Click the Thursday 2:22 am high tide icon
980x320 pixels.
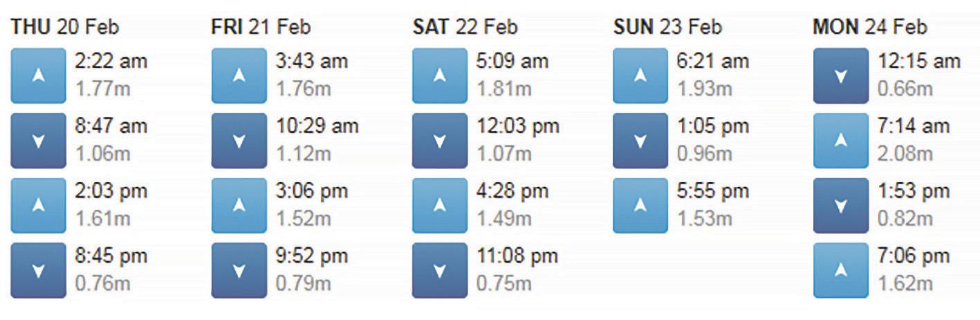point(39,75)
